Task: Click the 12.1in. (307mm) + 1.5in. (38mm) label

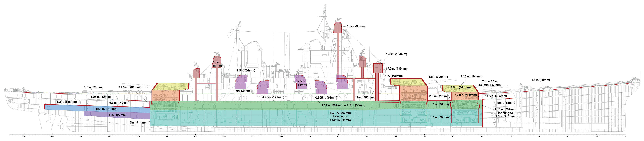Action: 343,105
